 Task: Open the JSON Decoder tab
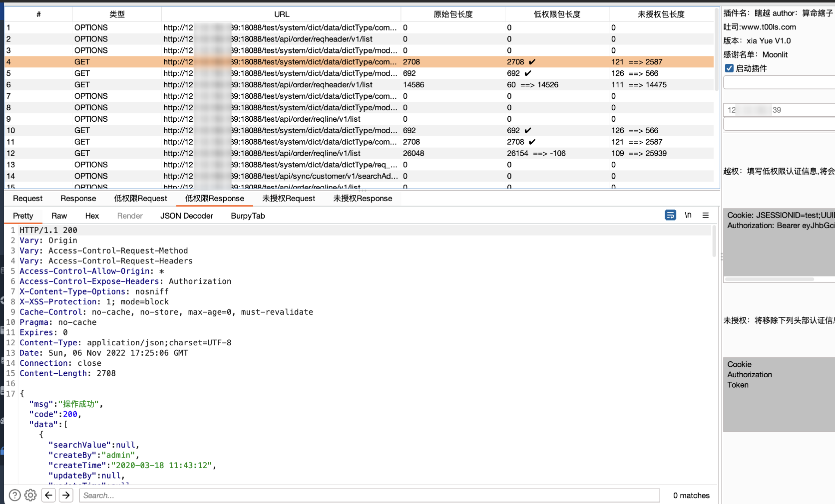[x=187, y=216]
